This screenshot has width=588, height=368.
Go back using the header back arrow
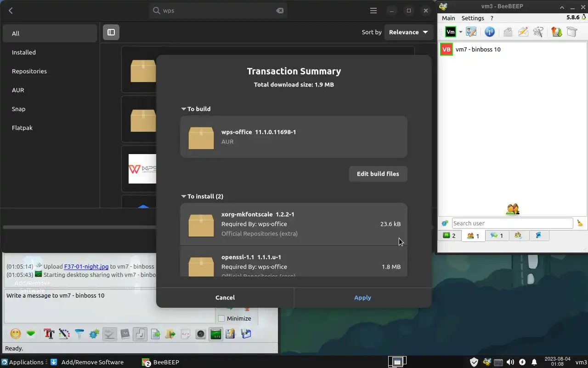(x=11, y=11)
